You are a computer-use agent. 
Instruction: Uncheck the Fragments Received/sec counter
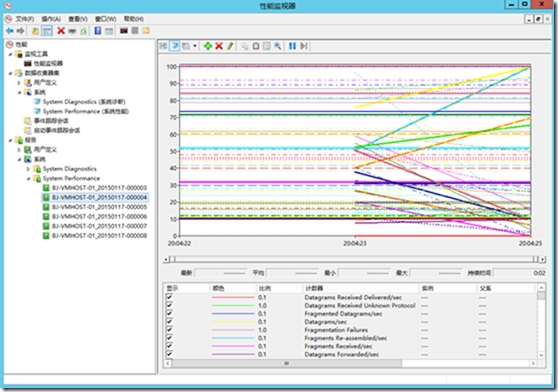(169, 346)
